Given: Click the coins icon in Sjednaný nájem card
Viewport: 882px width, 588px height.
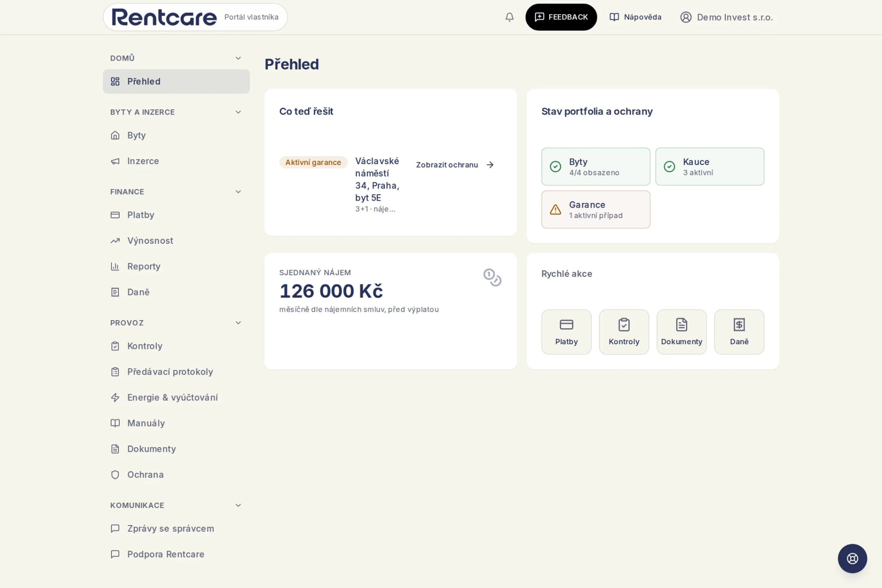Looking at the screenshot, I should tap(492, 277).
